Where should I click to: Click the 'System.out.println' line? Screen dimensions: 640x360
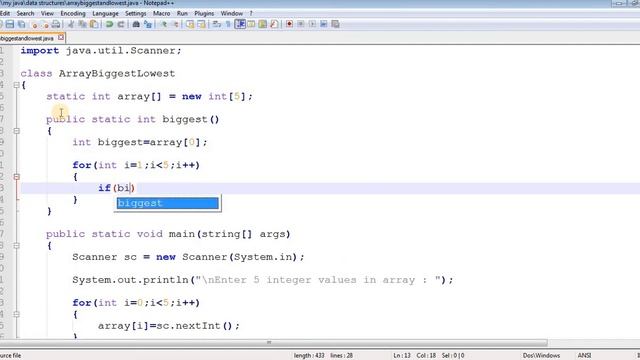(x=263, y=280)
